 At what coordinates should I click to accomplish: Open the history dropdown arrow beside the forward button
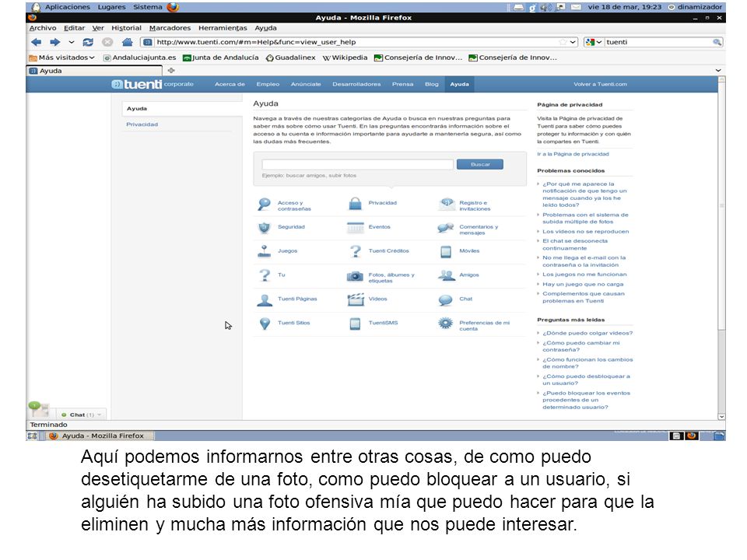[x=72, y=42]
